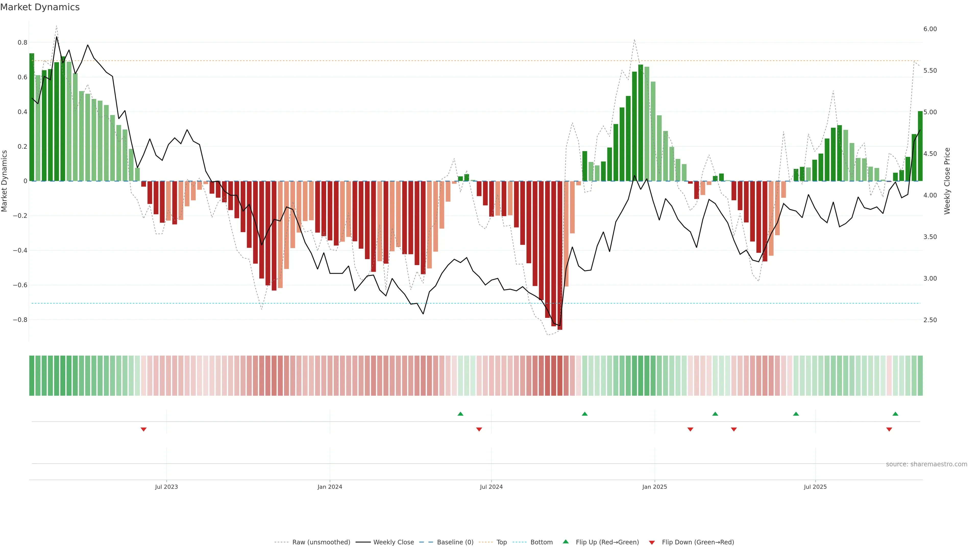Select the Flip Up marker nearest before Jul 2025

796,414
